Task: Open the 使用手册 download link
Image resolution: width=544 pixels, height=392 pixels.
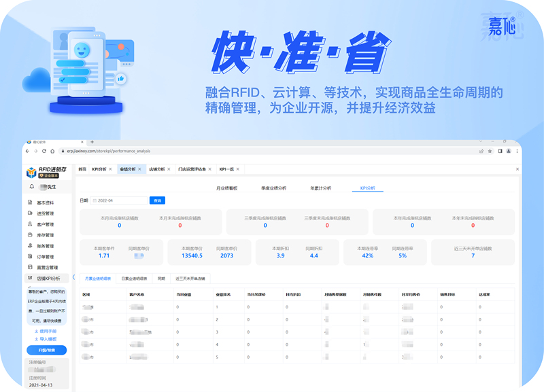Action: coord(48,332)
